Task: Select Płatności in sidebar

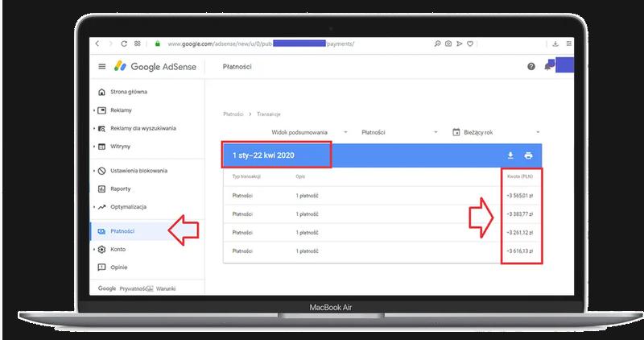Action: [122, 231]
